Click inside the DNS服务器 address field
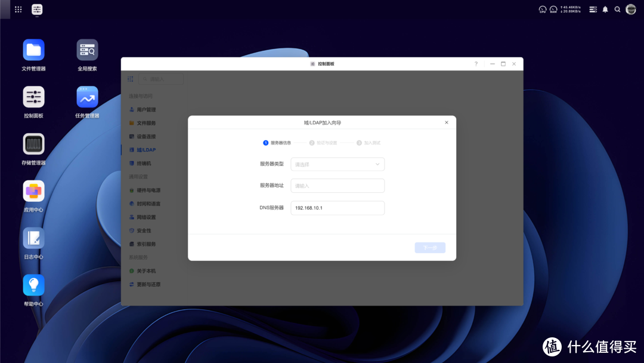This screenshot has width=644, height=363. point(338,208)
